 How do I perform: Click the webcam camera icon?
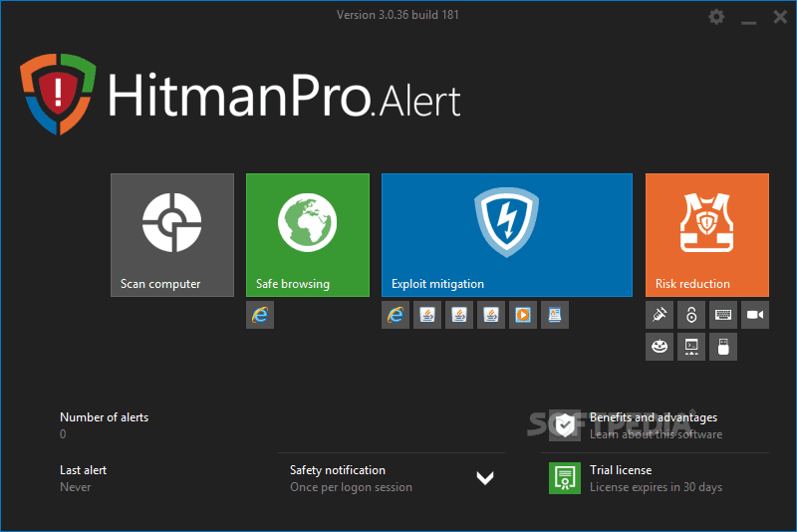(755, 315)
